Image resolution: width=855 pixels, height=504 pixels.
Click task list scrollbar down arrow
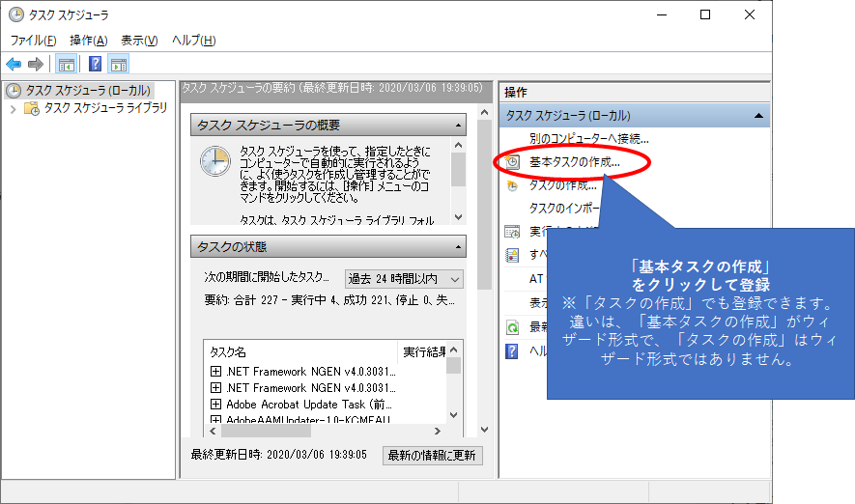click(454, 414)
